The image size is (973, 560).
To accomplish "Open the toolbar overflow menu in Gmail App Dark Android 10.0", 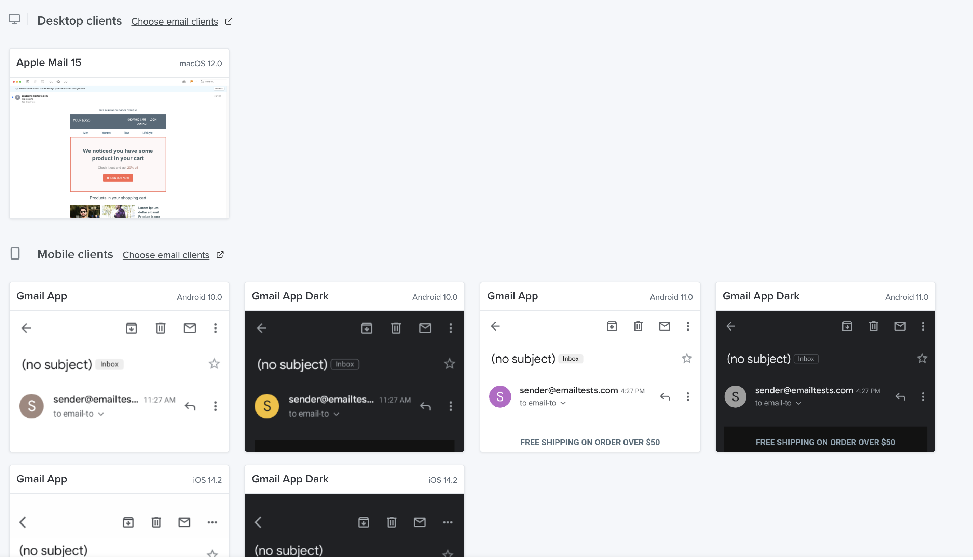I will 451,328.
